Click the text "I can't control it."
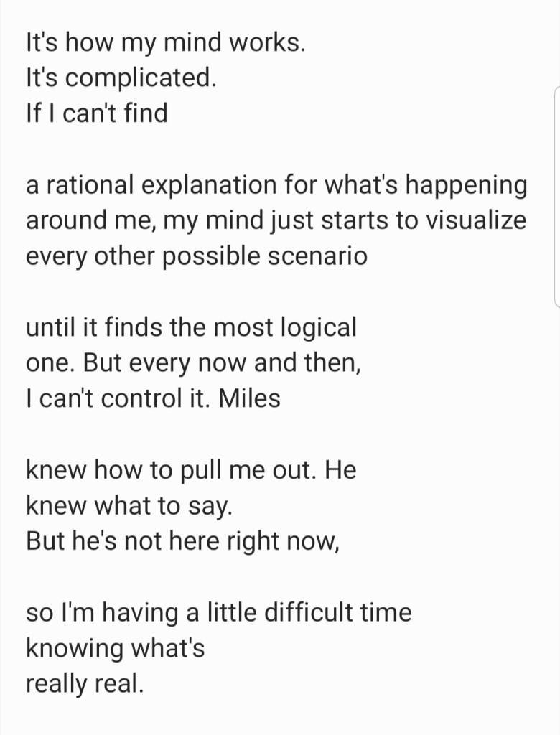This screenshot has width=560, height=735. coord(117,398)
